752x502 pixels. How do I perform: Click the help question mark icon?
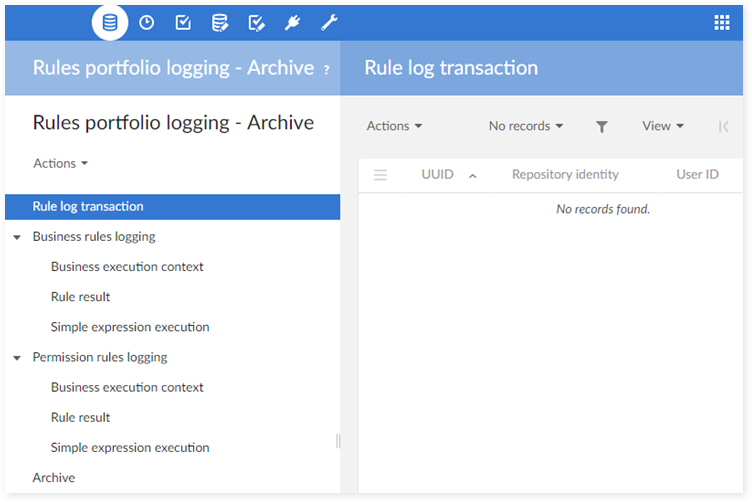[326, 70]
